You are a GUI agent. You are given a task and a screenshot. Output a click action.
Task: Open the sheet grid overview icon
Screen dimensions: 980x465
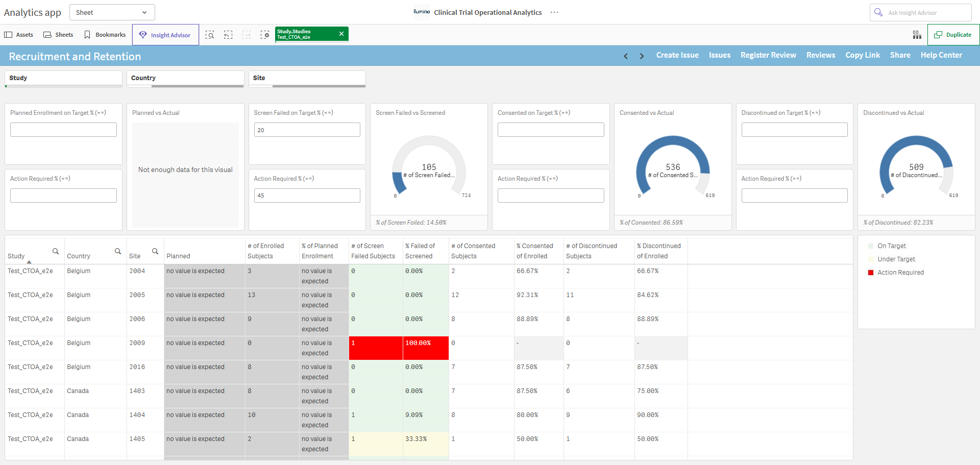[x=917, y=35]
